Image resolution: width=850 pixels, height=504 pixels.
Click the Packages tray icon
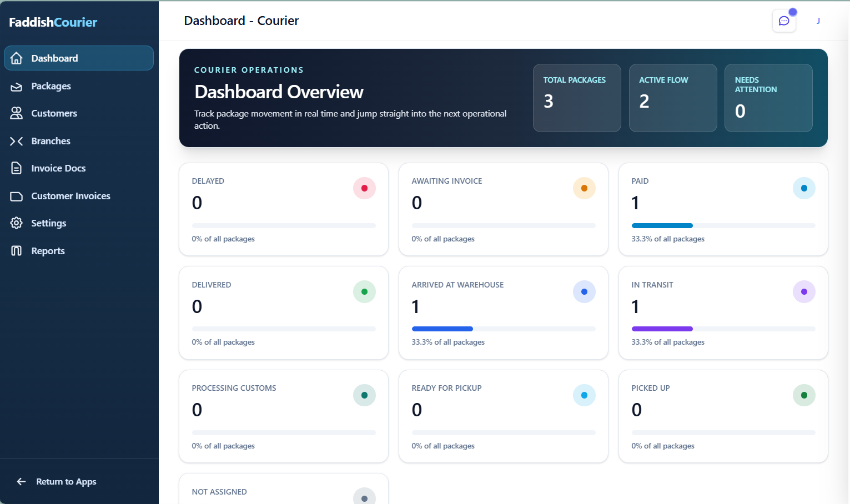tap(17, 86)
